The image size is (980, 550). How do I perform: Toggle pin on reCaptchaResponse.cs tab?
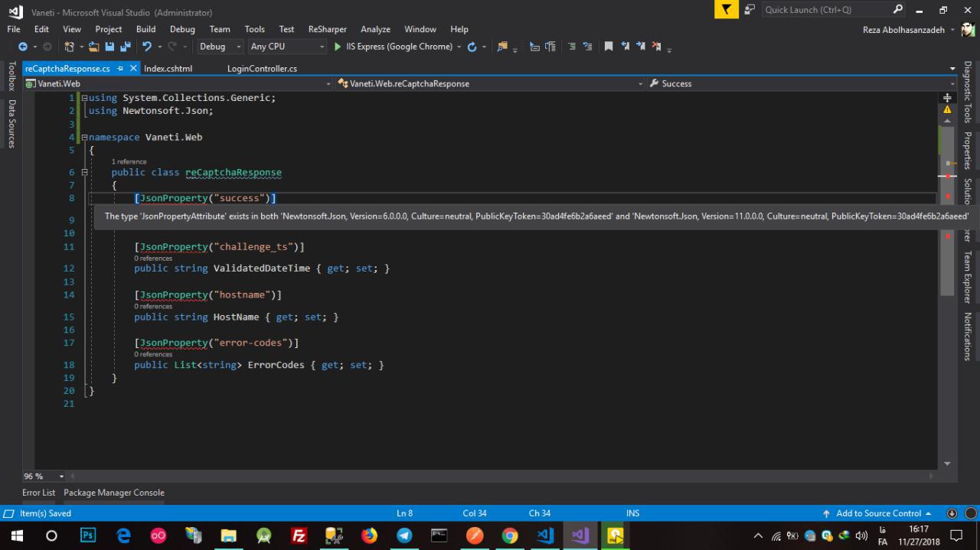click(x=121, y=68)
